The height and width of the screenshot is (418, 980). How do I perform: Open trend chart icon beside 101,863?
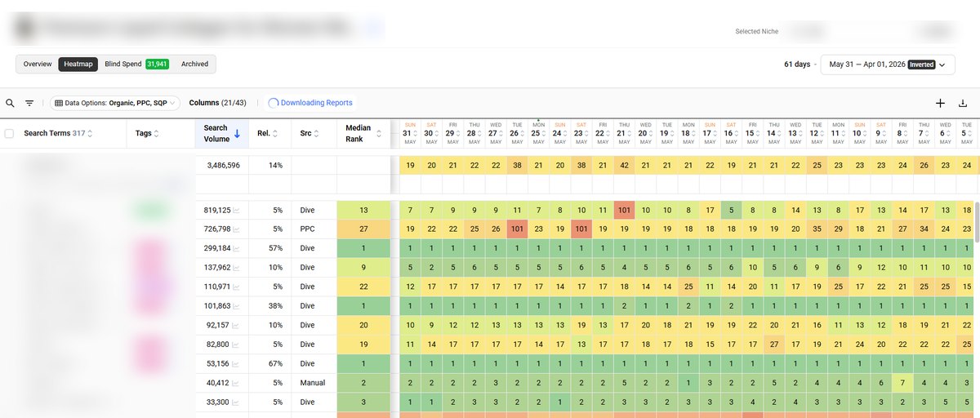pyautogui.click(x=236, y=306)
